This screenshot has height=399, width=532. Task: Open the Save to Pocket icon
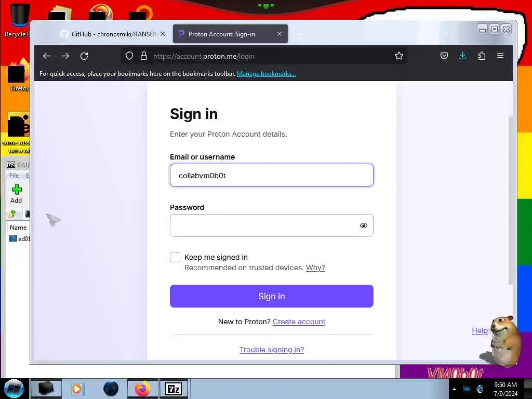[444, 56]
